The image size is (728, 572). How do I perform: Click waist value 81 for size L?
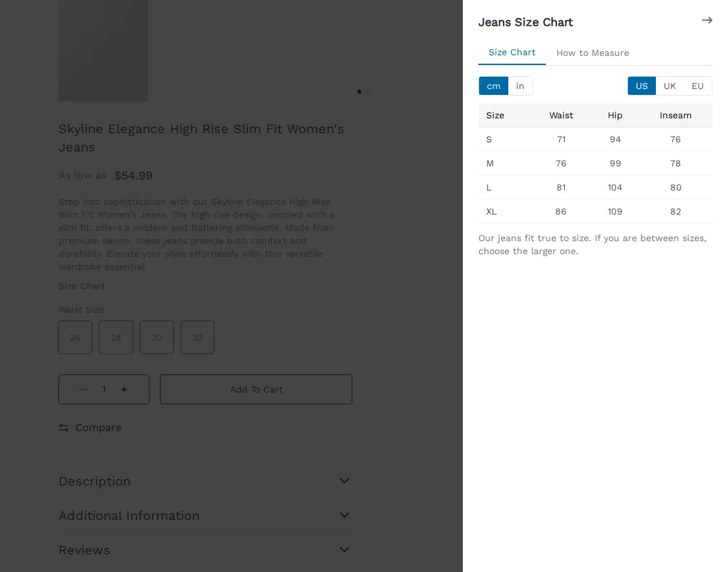click(561, 188)
